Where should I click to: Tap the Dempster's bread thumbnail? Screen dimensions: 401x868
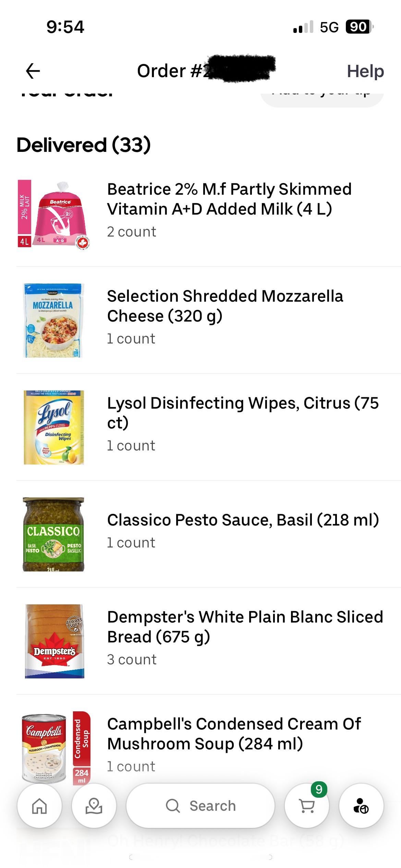(54, 641)
